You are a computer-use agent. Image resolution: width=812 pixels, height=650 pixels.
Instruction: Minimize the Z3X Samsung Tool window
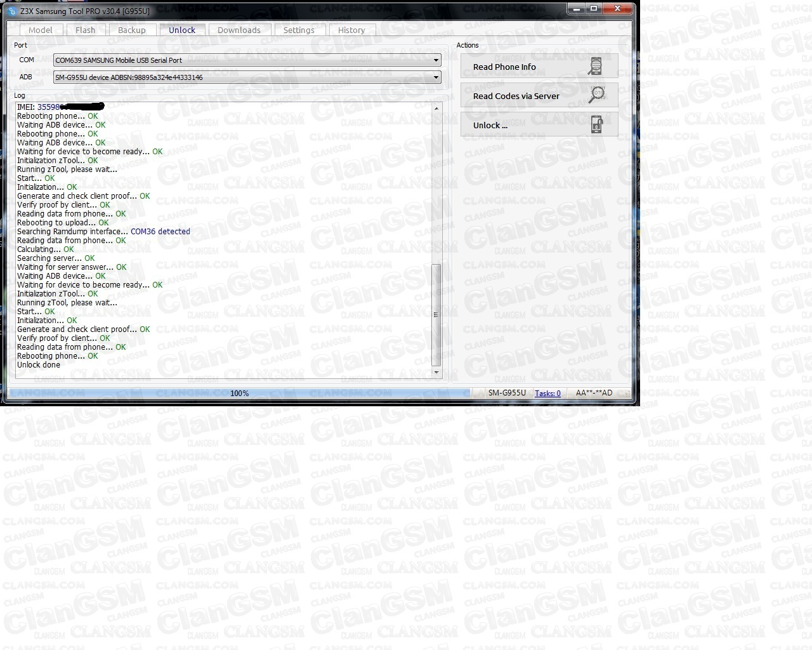click(577, 8)
